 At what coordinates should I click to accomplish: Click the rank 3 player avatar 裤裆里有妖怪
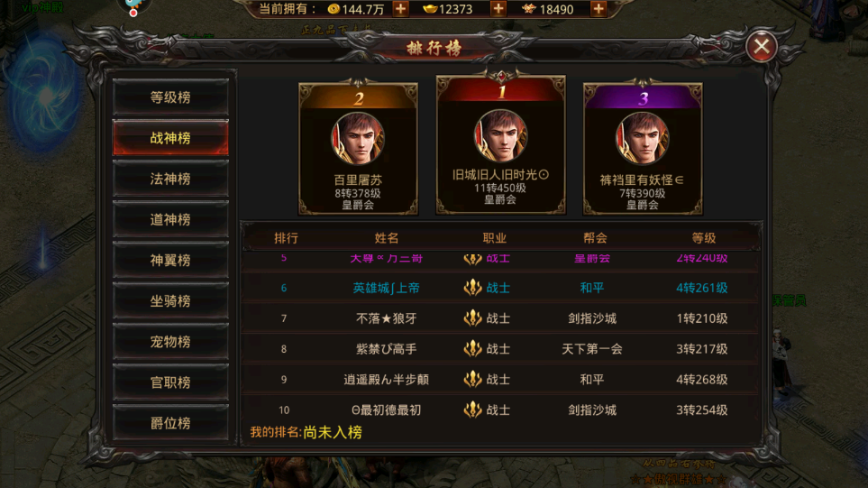pos(642,139)
